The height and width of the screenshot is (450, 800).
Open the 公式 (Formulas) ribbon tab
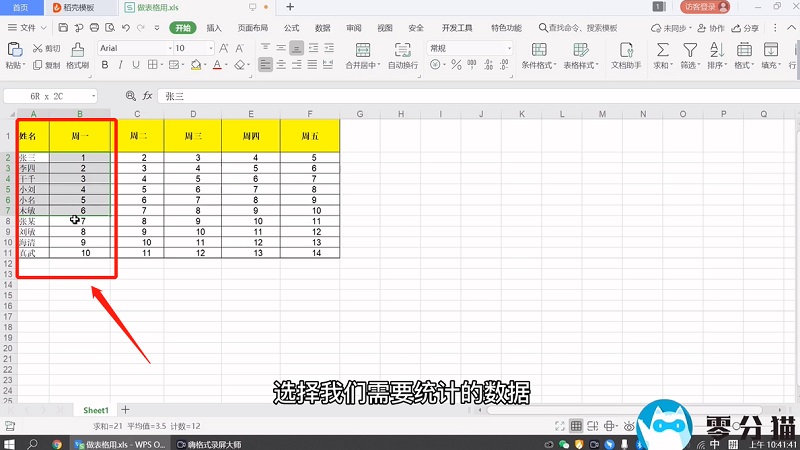pyautogui.click(x=291, y=28)
